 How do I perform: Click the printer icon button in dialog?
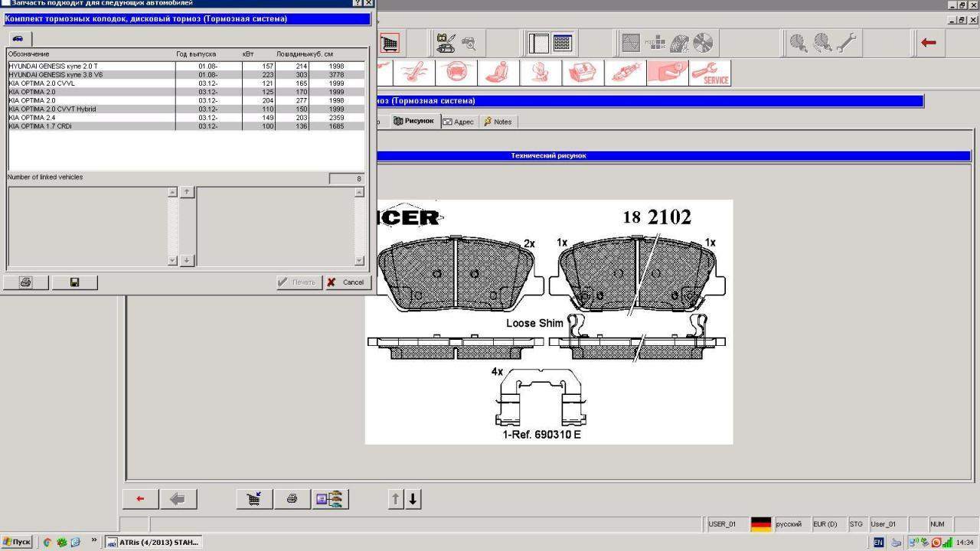click(25, 282)
